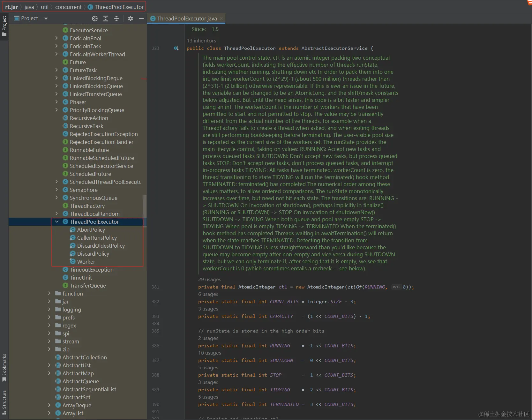Open the Bookmarks tool window
Image resolution: width=532 pixels, height=420 pixels.
[x=4, y=368]
